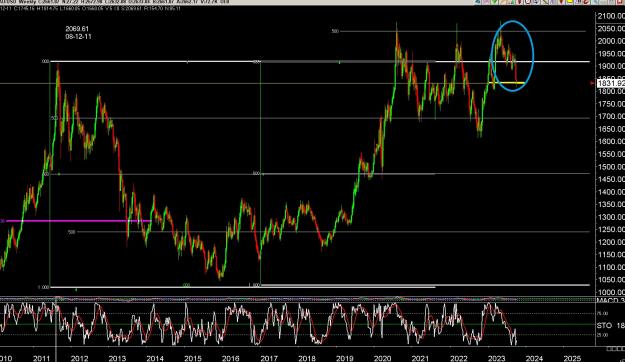Screen dimensions: 625x362
Task: Click the 2000.00 price axis label
Action: pos(611,41)
